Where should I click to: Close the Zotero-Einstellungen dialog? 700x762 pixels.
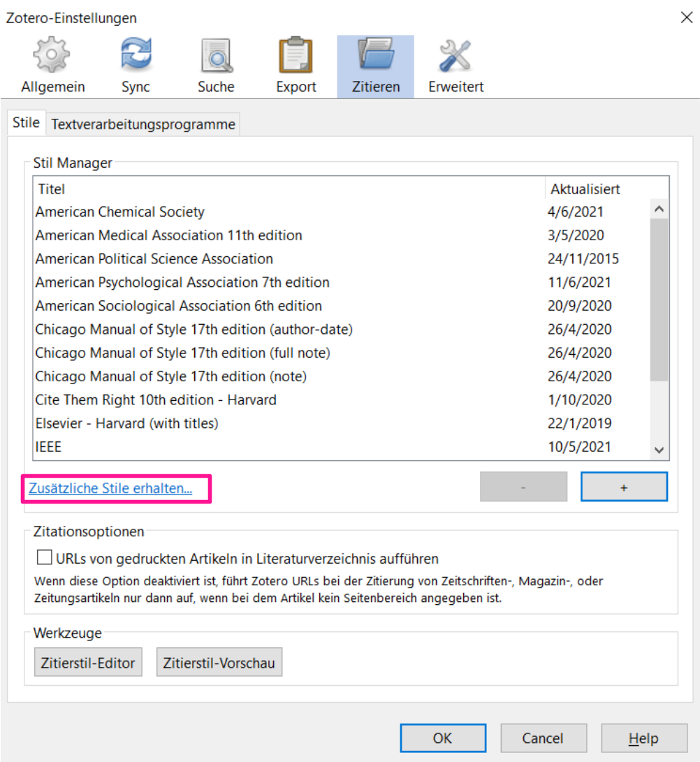687,17
